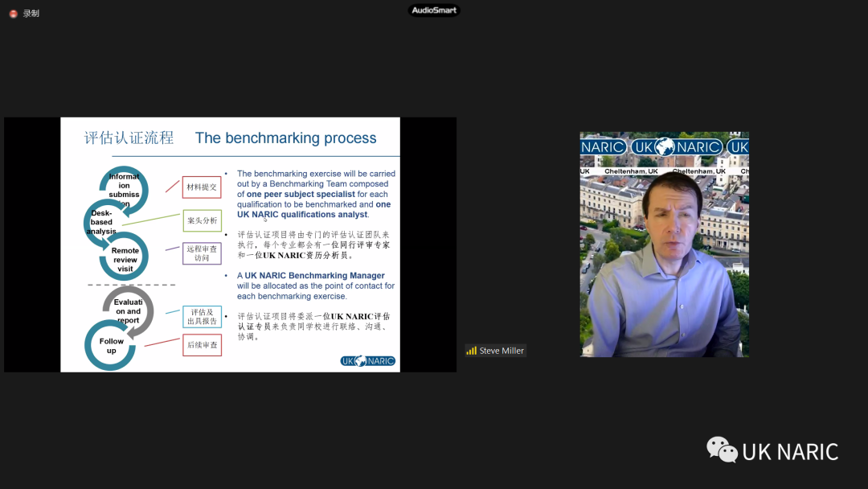The width and height of the screenshot is (868, 489).
Task: Click the green 案头分析 box
Action: click(x=202, y=220)
